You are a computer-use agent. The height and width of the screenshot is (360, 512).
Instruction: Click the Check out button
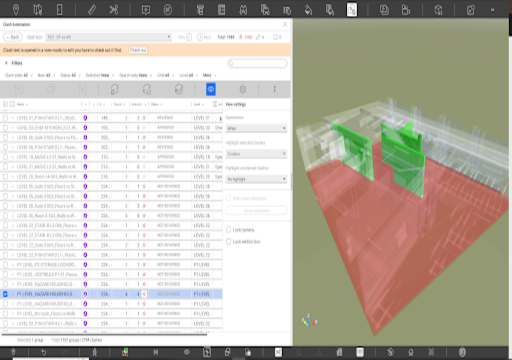[x=138, y=50]
